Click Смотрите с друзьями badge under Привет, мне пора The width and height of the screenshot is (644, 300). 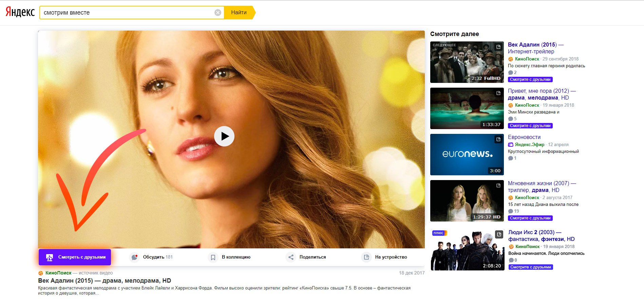530,126
